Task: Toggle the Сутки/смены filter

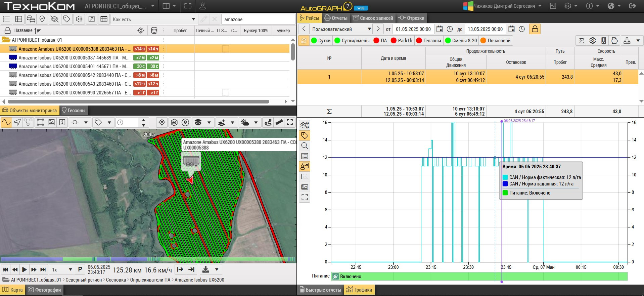Action: (x=352, y=41)
